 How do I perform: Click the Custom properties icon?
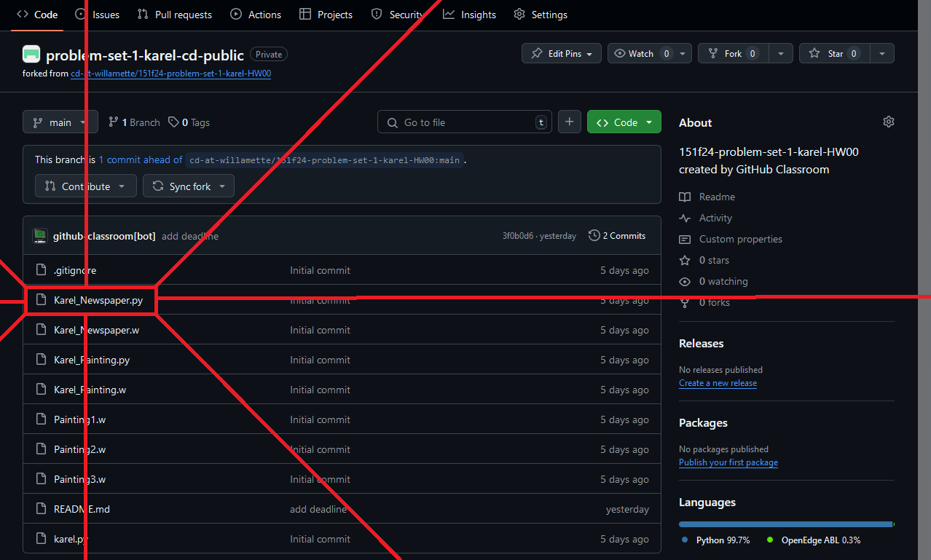tap(685, 239)
